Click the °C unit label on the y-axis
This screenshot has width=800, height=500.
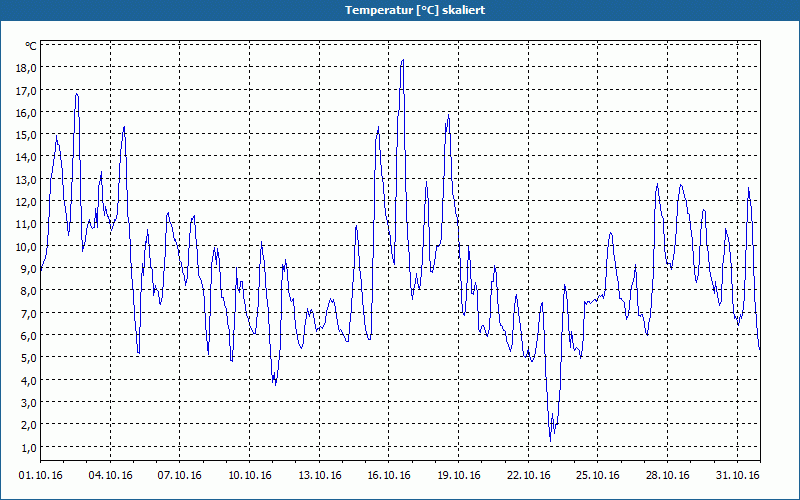(x=31, y=46)
